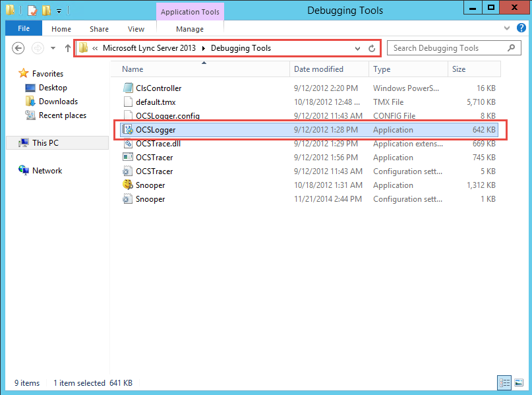Viewport: 532px width, 395px height.
Task: Click the search magnifier icon
Action: pyautogui.click(x=511, y=48)
